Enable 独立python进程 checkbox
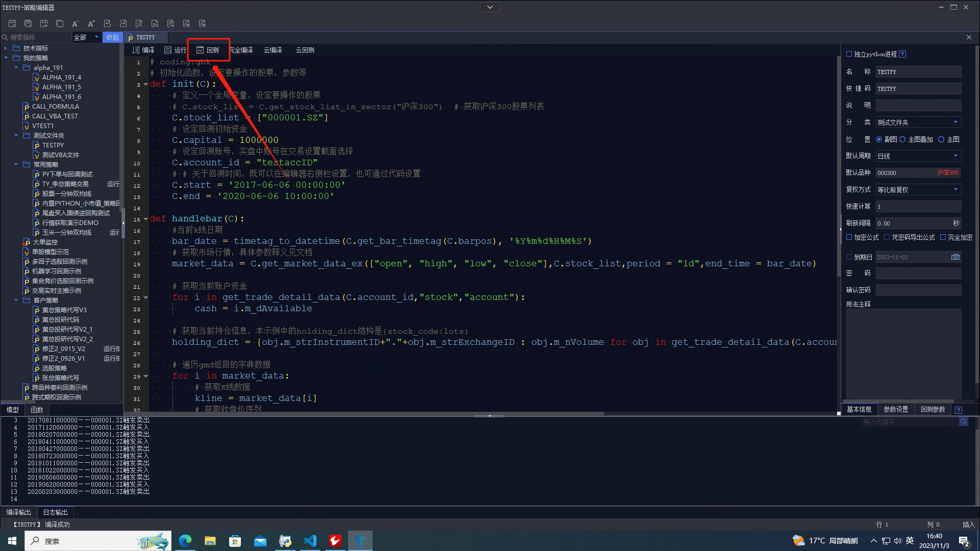This screenshot has width=980, height=551. (849, 54)
